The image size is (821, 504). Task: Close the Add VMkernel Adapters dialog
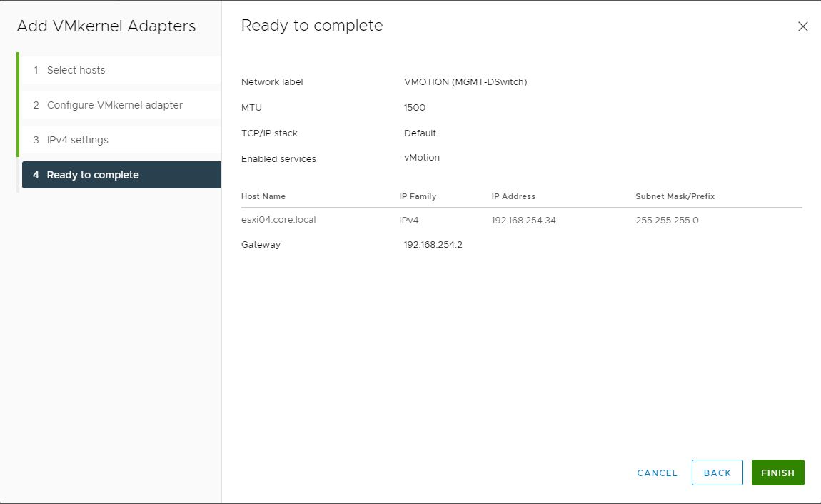coord(802,26)
